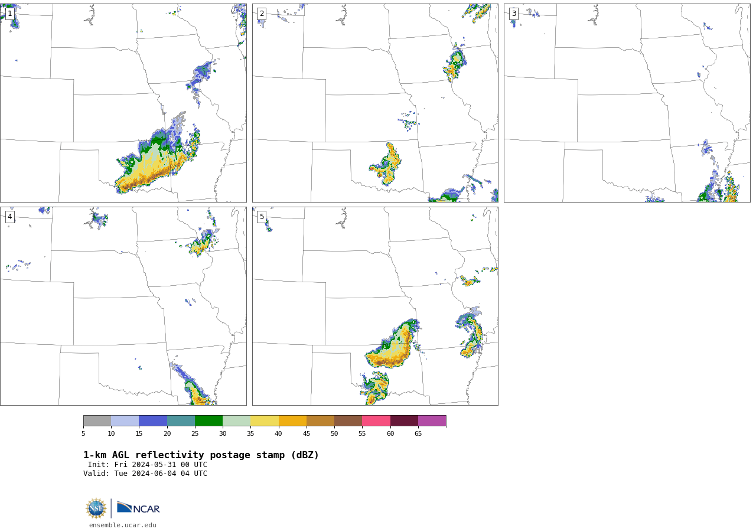The image size is (756, 532).
Task: Click the panel number 4 label
Action: tap(9, 217)
